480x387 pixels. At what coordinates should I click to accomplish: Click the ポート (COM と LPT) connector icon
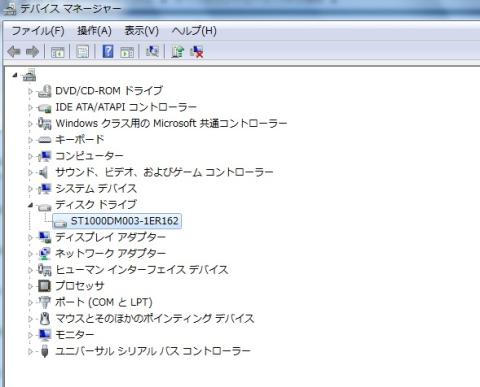(44, 302)
